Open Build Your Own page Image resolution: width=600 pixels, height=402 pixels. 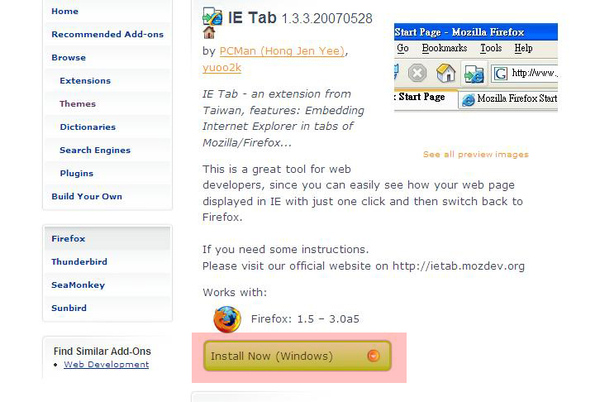pyautogui.click(x=87, y=196)
